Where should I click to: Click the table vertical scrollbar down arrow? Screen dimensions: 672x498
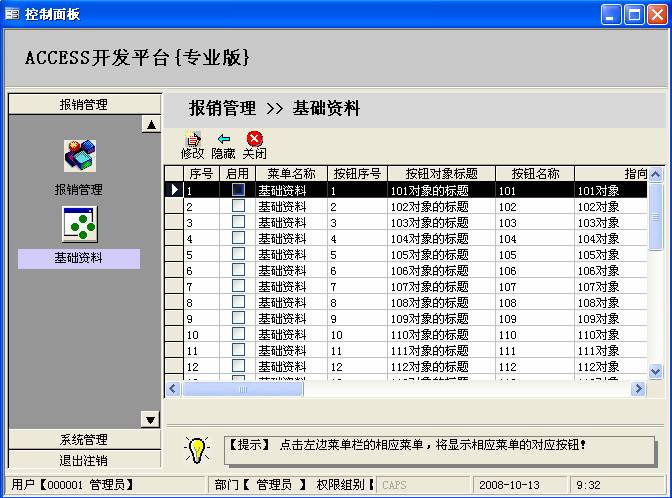[655, 371]
